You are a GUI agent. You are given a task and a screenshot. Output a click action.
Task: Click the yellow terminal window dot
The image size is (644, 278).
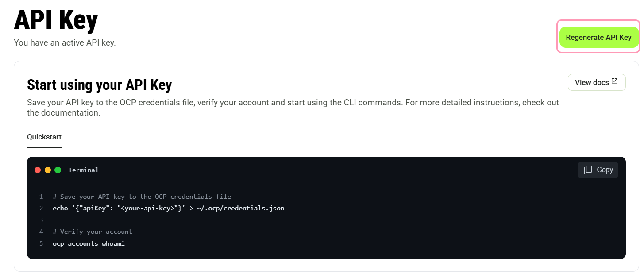pyautogui.click(x=48, y=170)
